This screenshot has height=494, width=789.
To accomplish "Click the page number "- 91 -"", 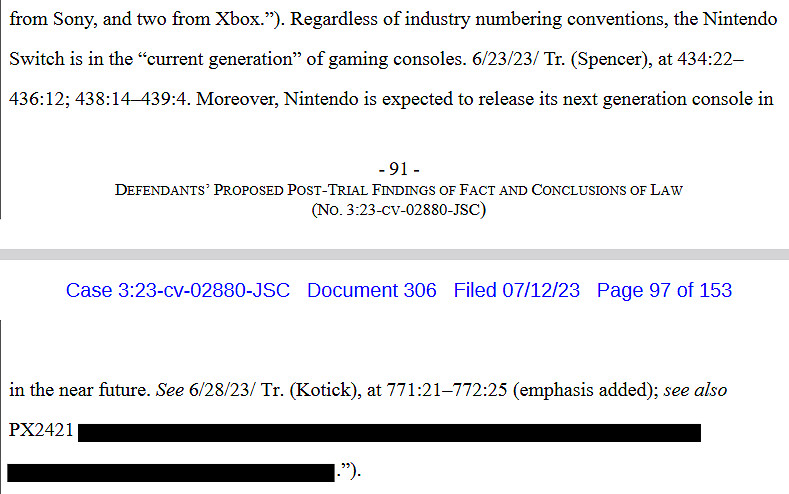I will tap(399, 169).
